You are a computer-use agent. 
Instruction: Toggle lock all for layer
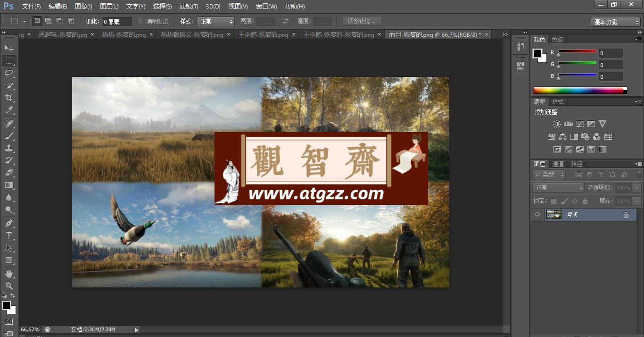pyautogui.click(x=585, y=201)
